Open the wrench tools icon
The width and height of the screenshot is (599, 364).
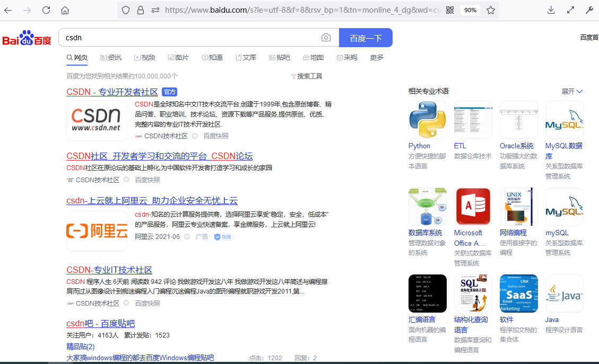pyautogui.click(x=589, y=10)
